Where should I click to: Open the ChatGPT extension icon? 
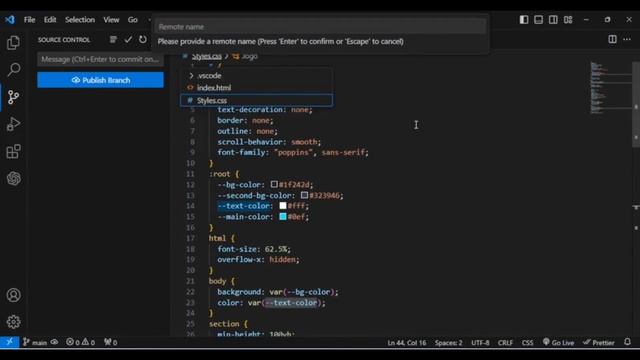pyautogui.click(x=13, y=178)
